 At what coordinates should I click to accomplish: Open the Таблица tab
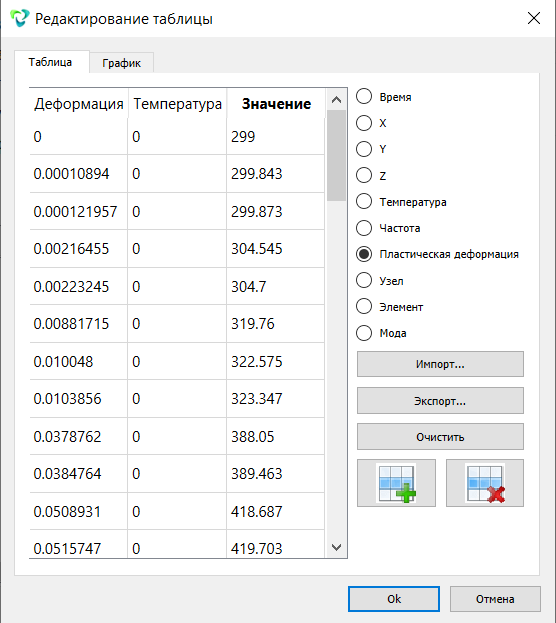coord(50,62)
